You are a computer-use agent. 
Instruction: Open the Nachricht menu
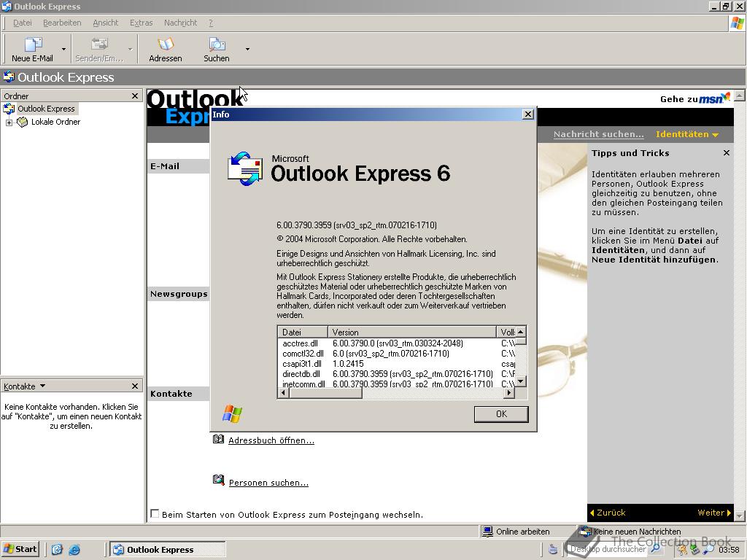tap(180, 23)
